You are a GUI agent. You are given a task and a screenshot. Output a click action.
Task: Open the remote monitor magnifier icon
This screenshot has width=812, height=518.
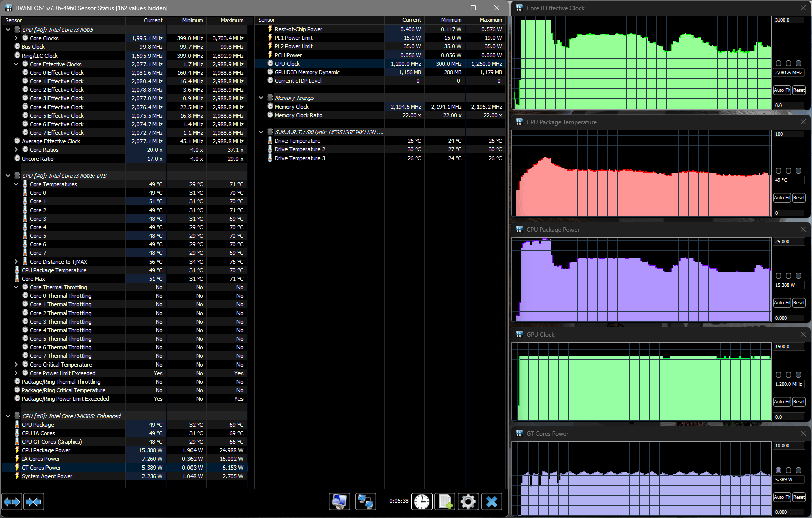pos(340,501)
